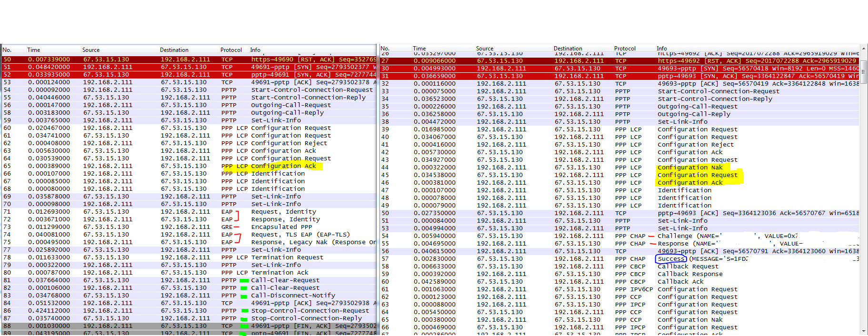Select packet 54 Start-Control-Connection-Request row

(x=189, y=90)
